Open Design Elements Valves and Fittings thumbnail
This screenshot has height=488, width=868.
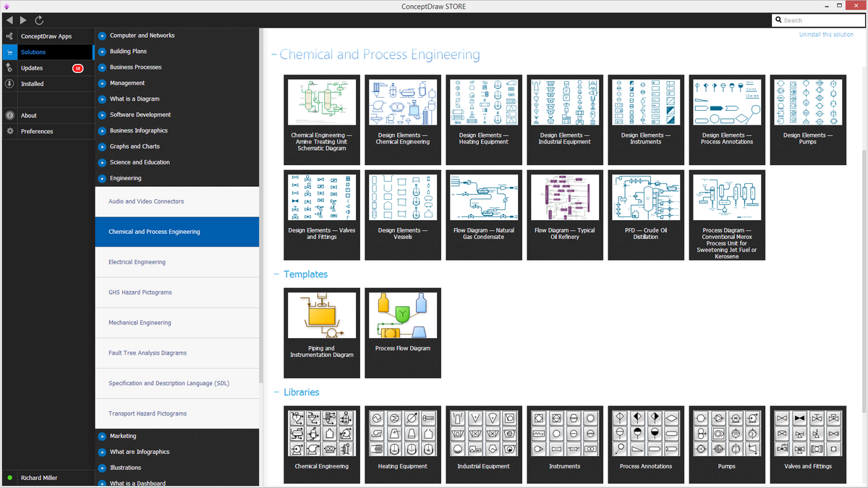[x=322, y=197]
